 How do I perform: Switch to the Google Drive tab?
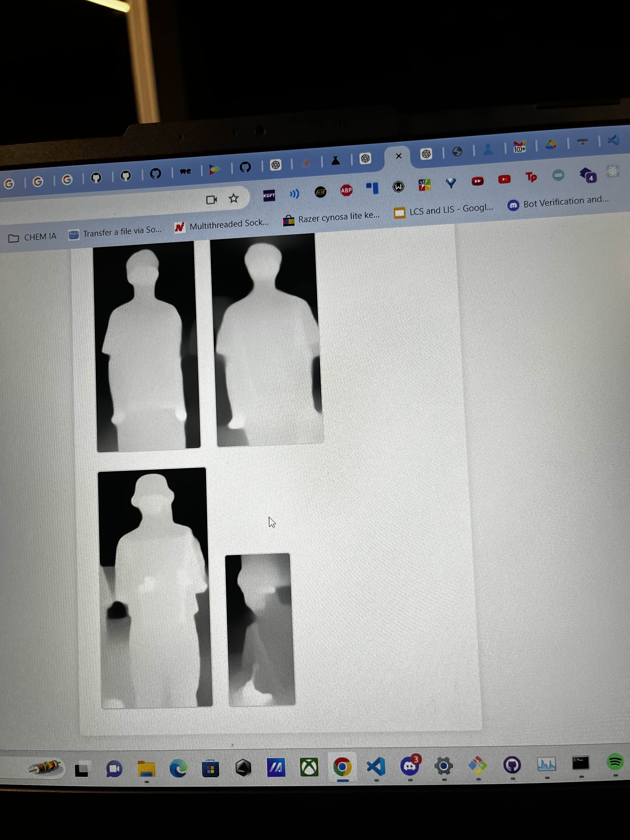click(551, 144)
